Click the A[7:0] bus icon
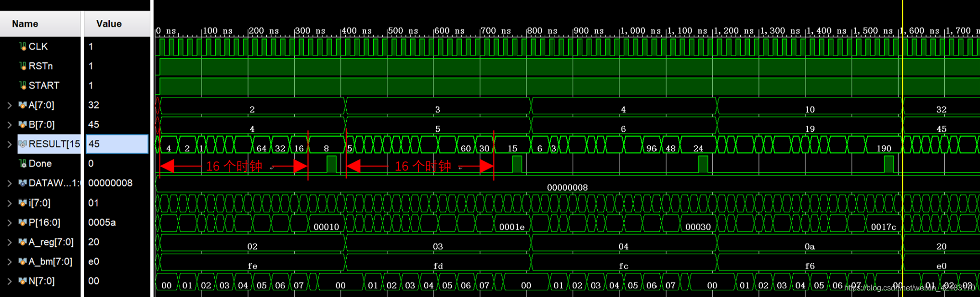This screenshot has height=297, width=980. click(23, 105)
